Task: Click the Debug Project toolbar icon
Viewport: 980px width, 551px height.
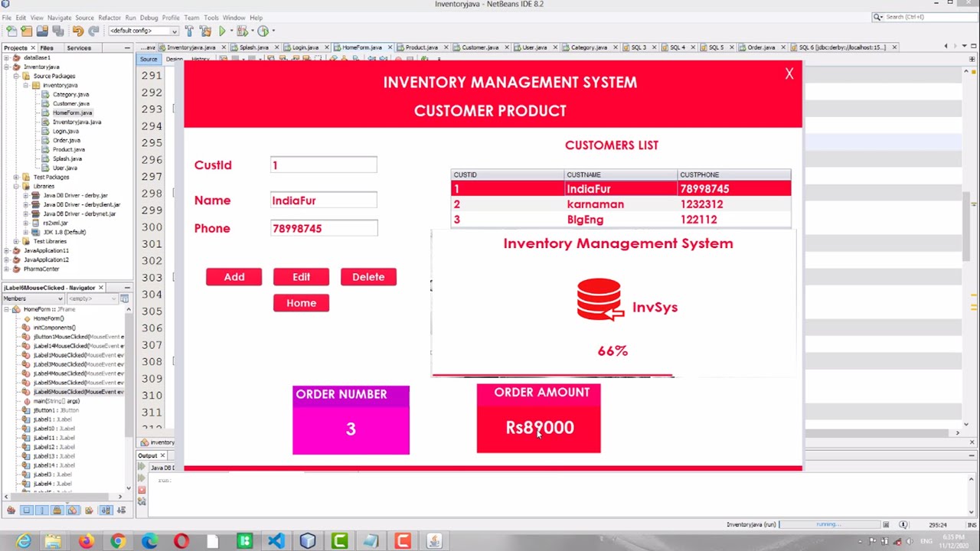Action: point(243,31)
